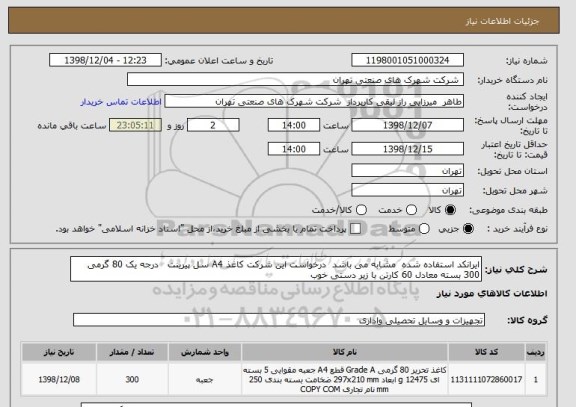
Task: Click the delivery province field تهران
Action: (x=407, y=171)
